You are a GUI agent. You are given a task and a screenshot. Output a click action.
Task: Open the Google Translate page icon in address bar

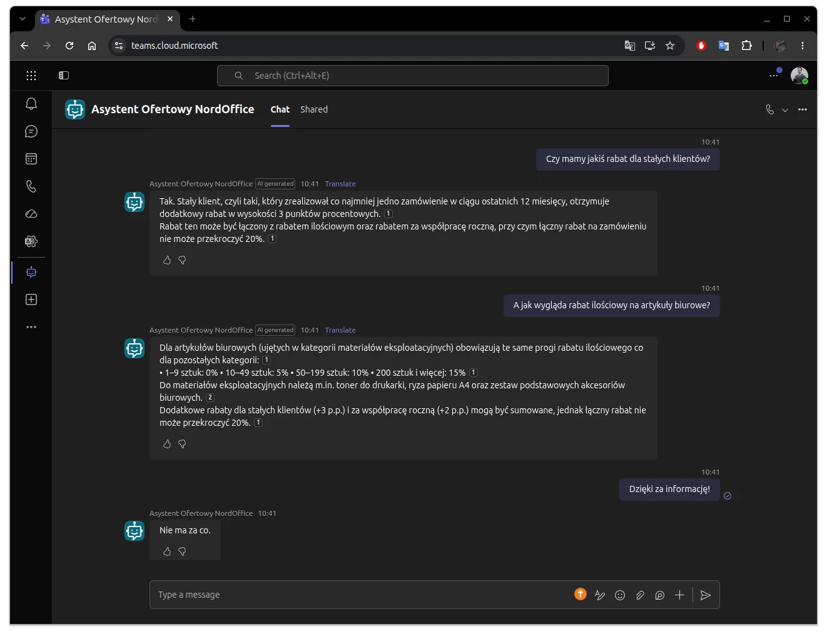(x=630, y=46)
